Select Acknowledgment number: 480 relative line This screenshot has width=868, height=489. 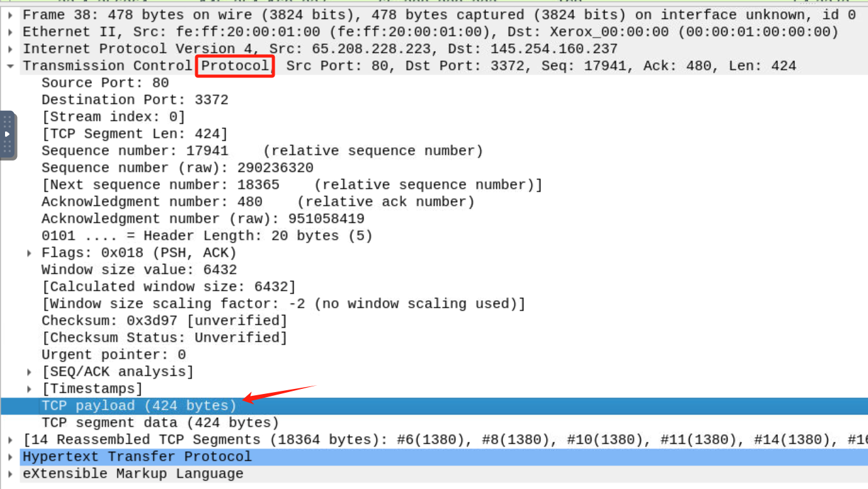click(x=258, y=201)
